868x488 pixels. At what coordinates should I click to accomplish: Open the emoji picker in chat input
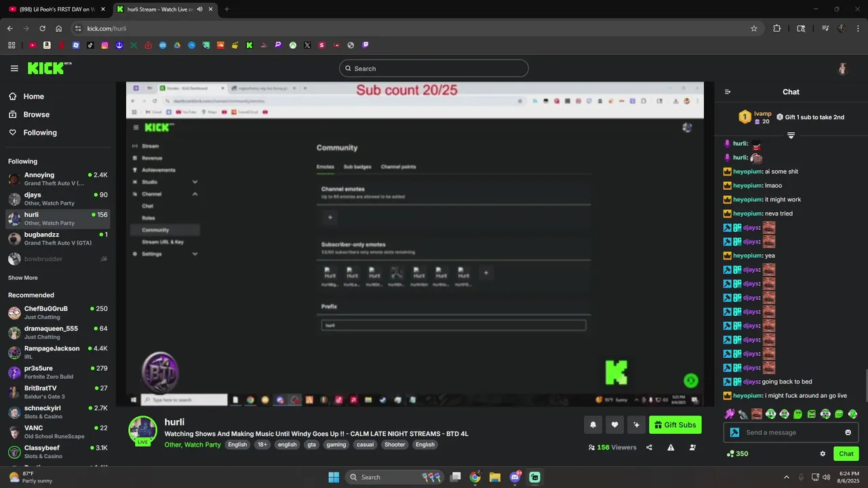pyautogui.click(x=848, y=432)
